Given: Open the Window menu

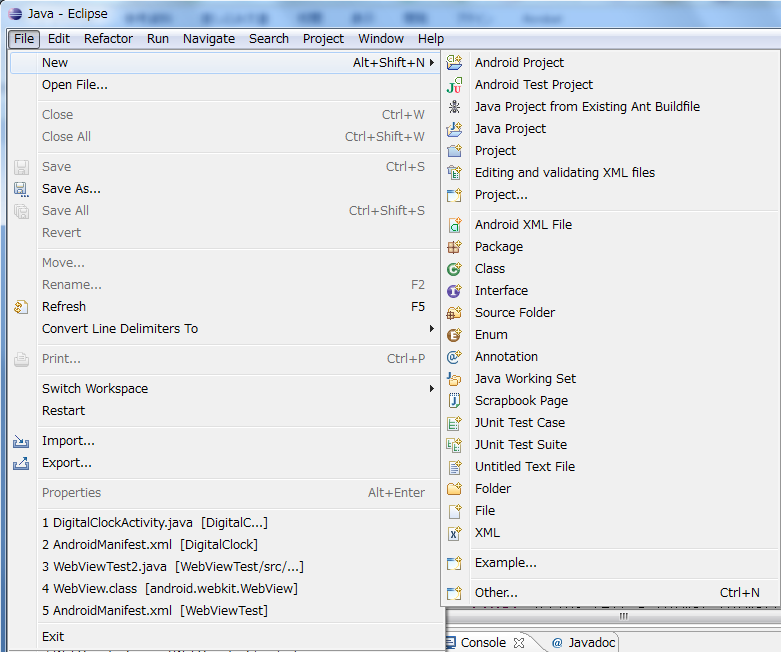Looking at the screenshot, I should tap(381, 39).
